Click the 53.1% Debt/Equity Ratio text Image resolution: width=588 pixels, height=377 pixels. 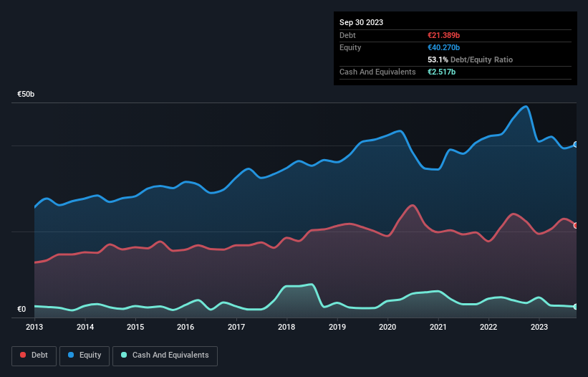(470, 59)
